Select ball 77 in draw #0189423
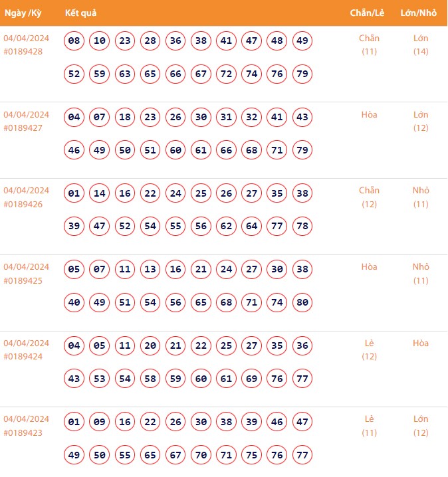The width and height of the screenshot is (448, 477). point(302,455)
